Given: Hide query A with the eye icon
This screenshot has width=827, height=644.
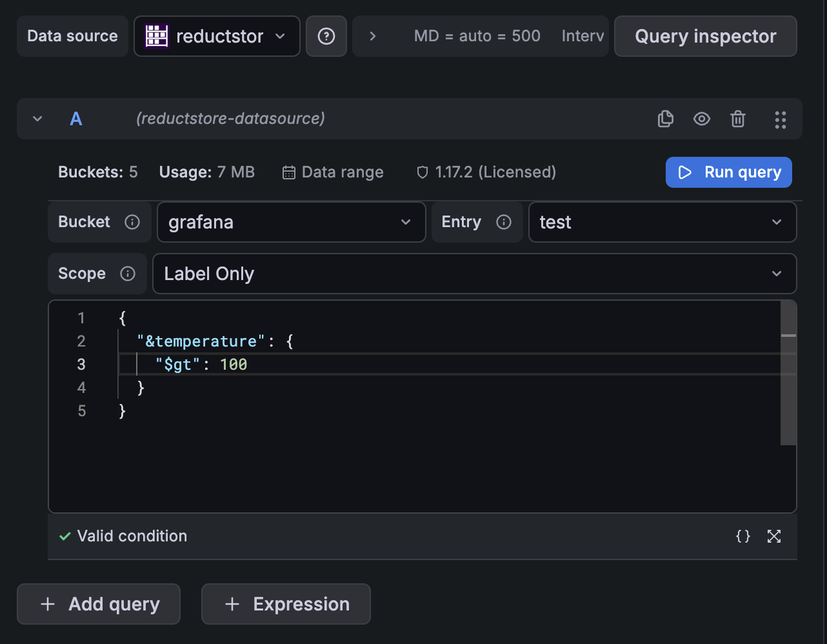Looking at the screenshot, I should point(701,119).
